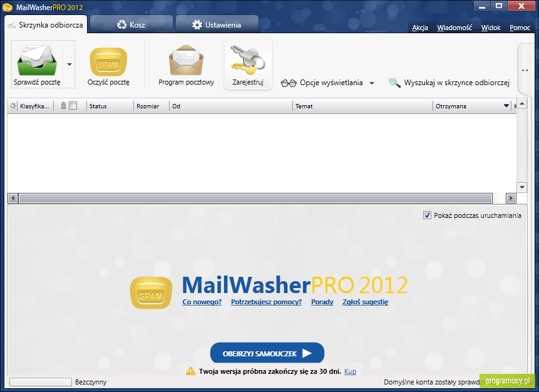Screen dimensions: 539x392
Task: Open the dropdown arrow beside Sprawdź pocztę
Action: (x=69, y=64)
